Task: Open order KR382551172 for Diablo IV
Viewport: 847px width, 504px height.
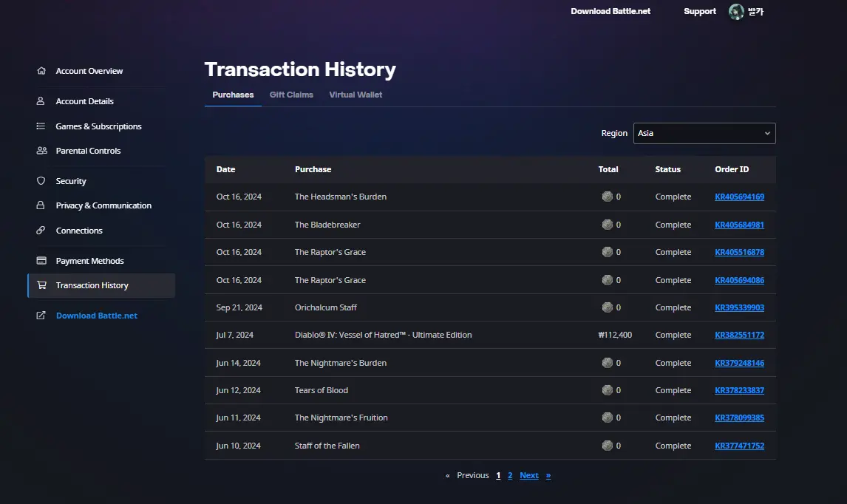Action: tap(739, 335)
